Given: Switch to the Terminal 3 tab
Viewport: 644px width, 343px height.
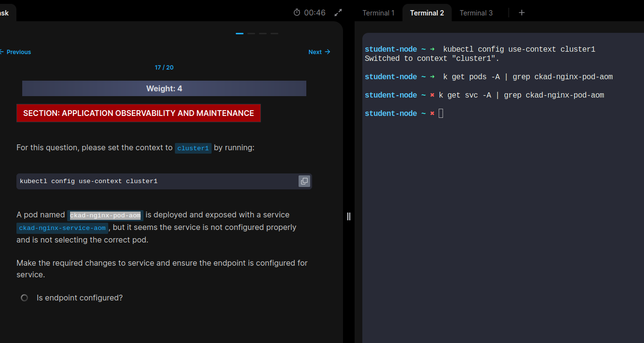Looking at the screenshot, I should point(476,13).
